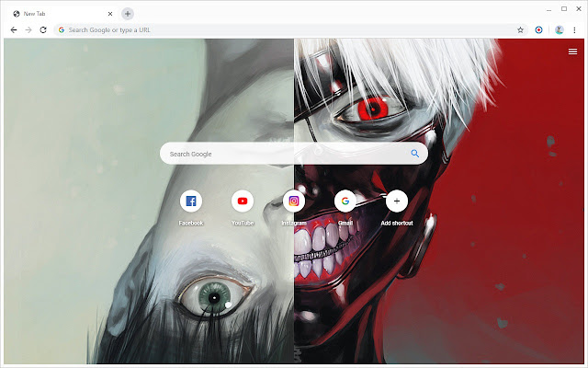Click the YouTube label text
Screen dimensions: 588x368
click(243, 223)
